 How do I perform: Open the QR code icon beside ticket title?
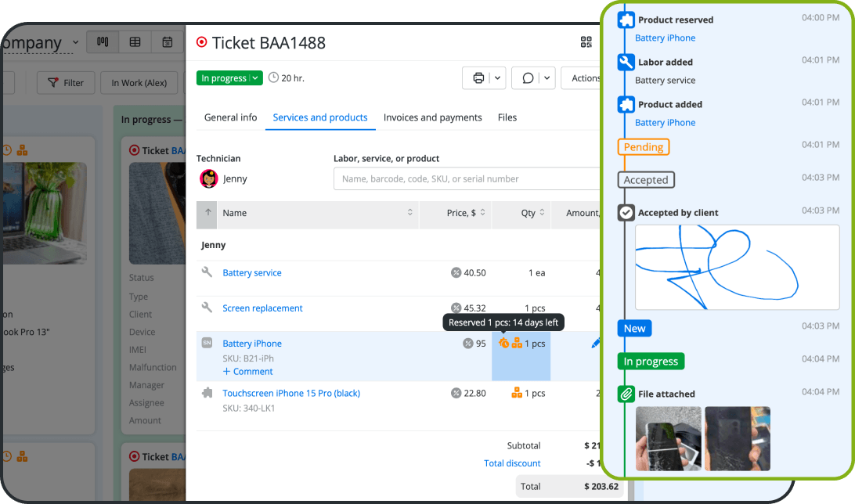(586, 42)
